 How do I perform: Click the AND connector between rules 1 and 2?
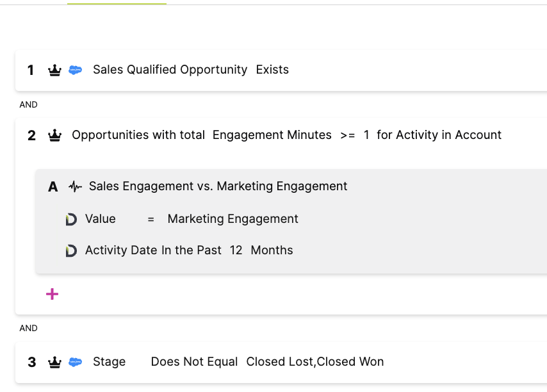(x=28, y=104)
